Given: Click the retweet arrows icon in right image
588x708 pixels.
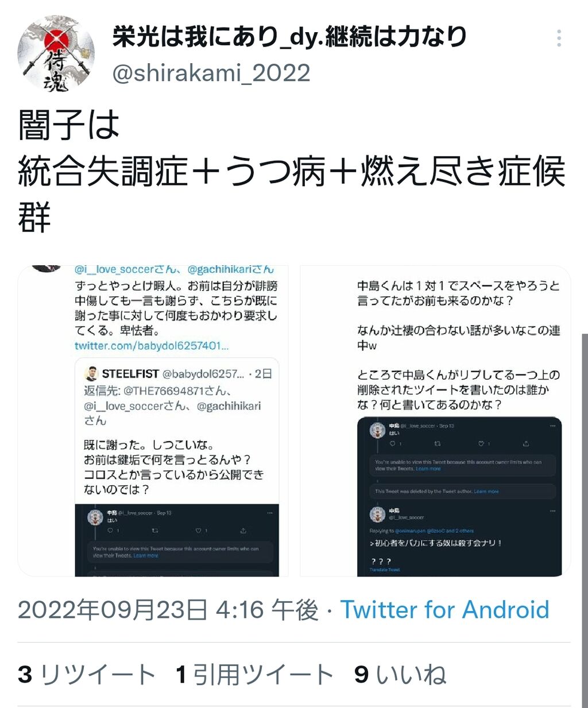Looking at the screenshot, I should pyautogui.click(x=437, y=443).
